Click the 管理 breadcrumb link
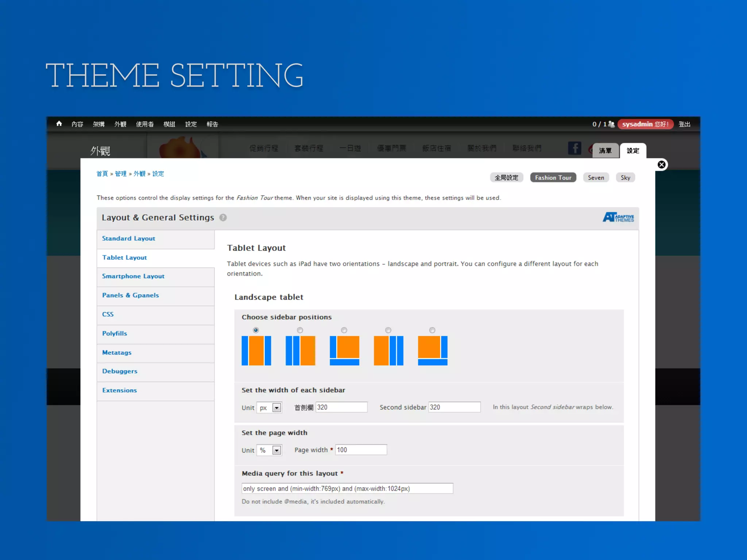Screen dimensions: 747x560 [121, 174]
